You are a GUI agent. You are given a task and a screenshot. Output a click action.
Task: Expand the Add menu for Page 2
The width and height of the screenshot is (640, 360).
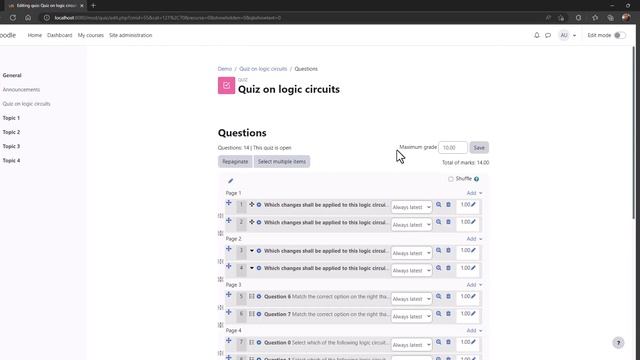click(x=474, y=239)
